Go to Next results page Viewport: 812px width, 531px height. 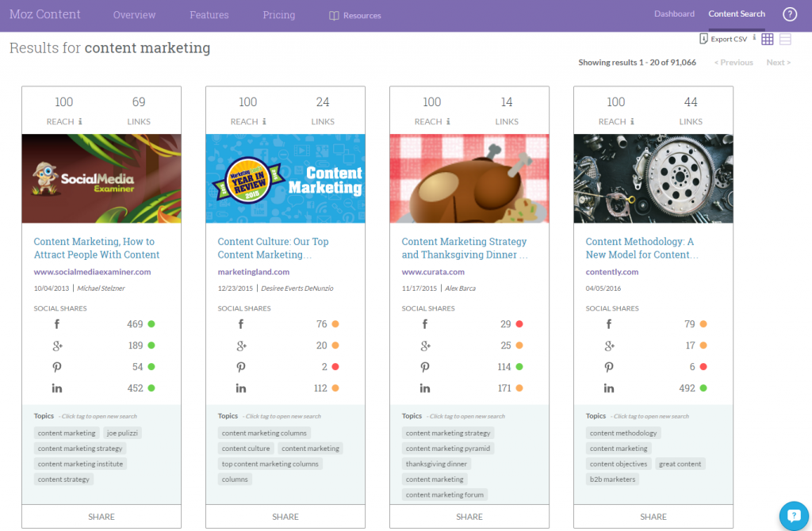779,63
